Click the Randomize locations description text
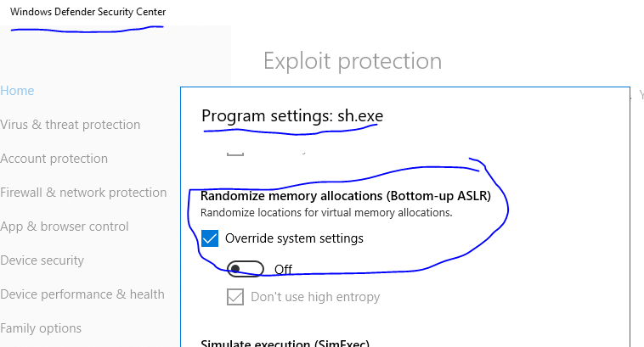This screenshot has width=644, height=347. 325,212
